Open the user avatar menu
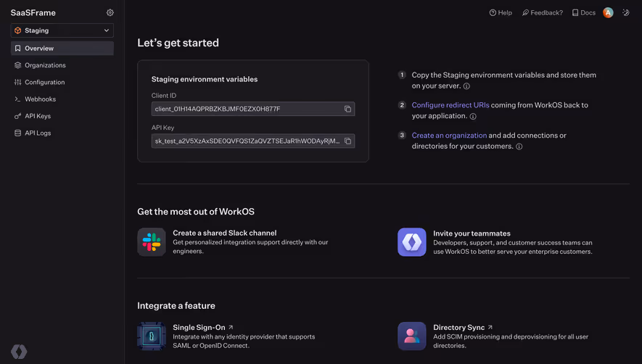The height and width of the screenshot is (364, 642). [608, 13]
